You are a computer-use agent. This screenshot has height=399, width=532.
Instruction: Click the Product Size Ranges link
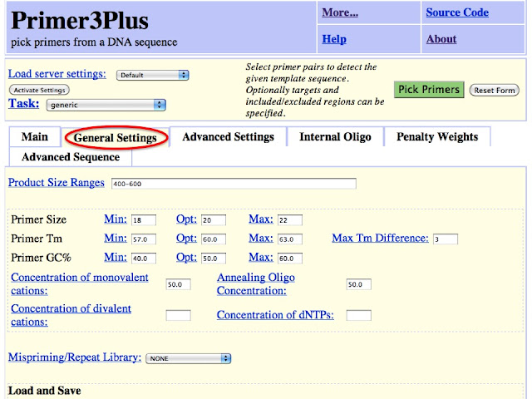(57, 183)
